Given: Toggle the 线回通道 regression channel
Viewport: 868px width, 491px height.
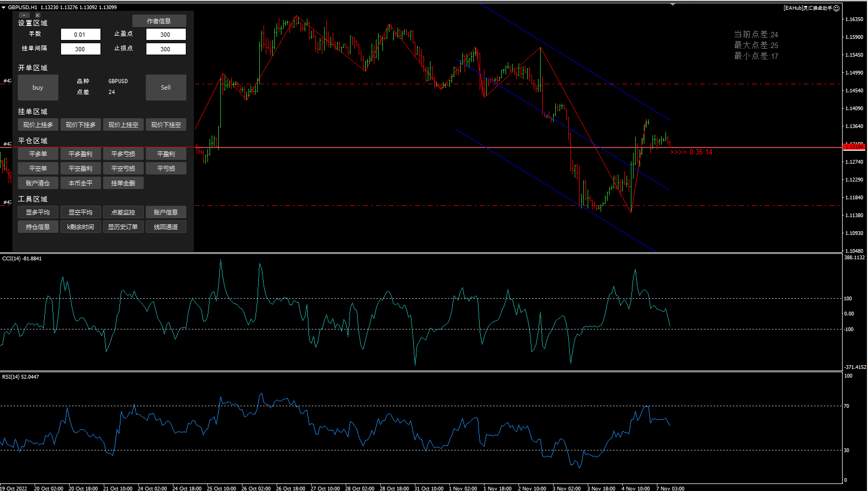Looking at the screenshot, I should coord(166,227).
